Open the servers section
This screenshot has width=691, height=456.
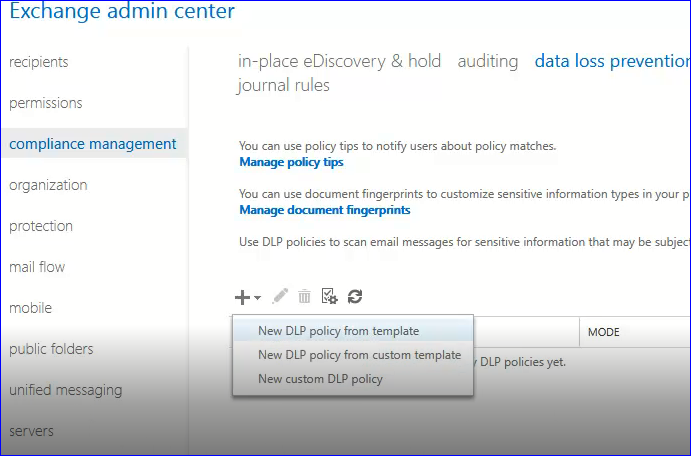tap(31, 431)
